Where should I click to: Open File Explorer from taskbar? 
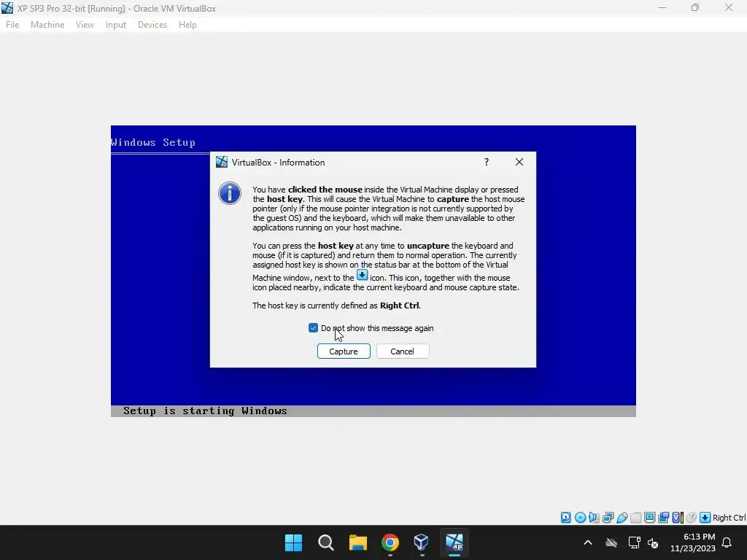tap(357, 542)
